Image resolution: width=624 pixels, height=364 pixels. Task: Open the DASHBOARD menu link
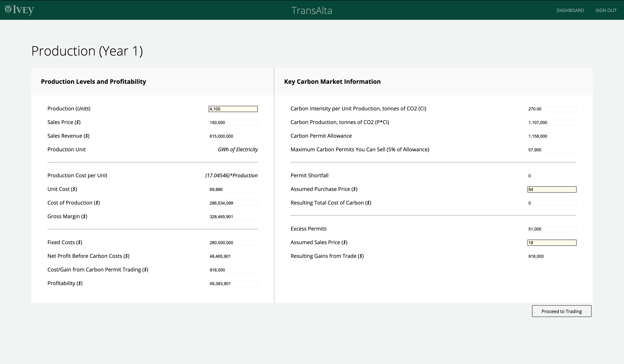click(570, 10)
